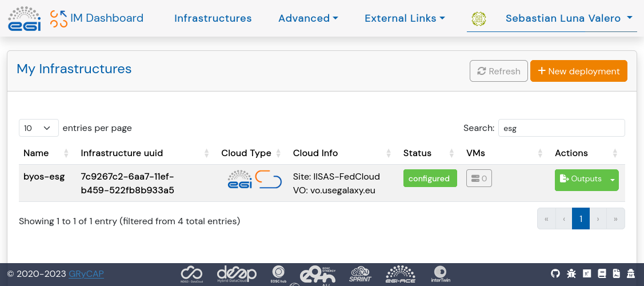Viewport: 644px width, 286px height.
Task: Click the New deployment button
Action: (578, 71)
